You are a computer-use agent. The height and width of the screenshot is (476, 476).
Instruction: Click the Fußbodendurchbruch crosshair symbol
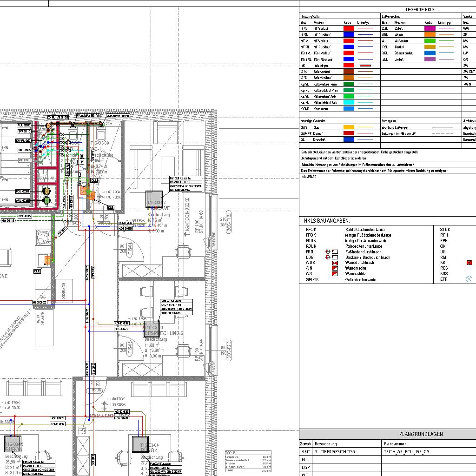(x=328, y=252)
